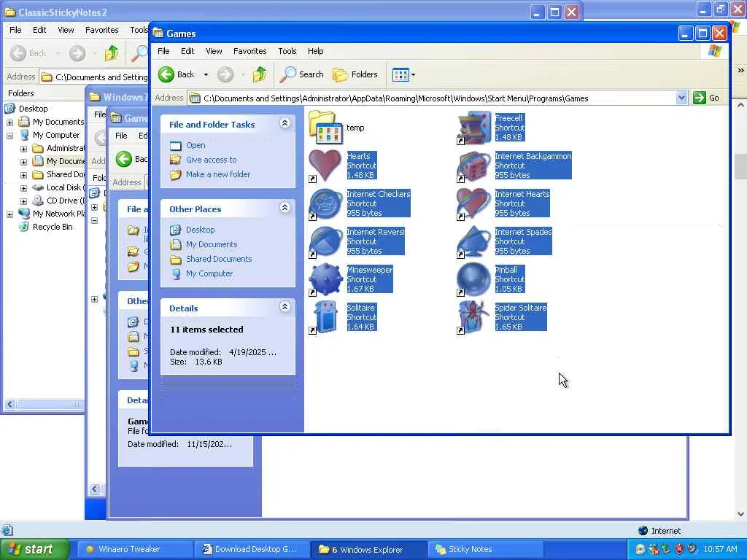This screenshot has height=560, width=747.
Task: Click the Give access to link
Action: click(x=211, y=160)
